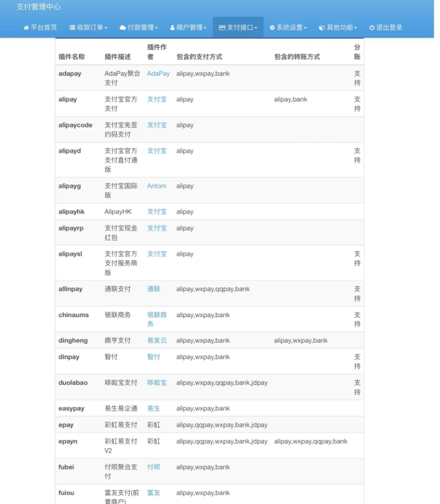The image size is (440, 504).
Task: Click alipay,bank transfer methods cell
Action: coord(290,99)
